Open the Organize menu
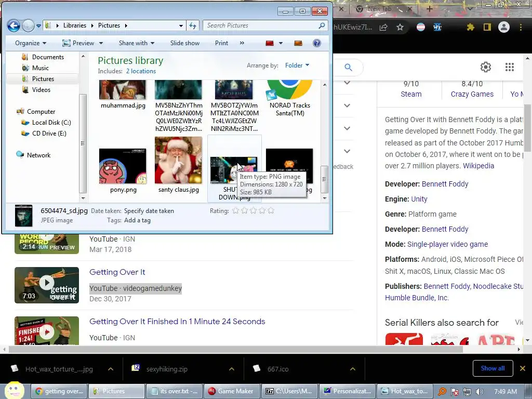Image resolution: width=532 pixels, height=399 pixels. click(x=31, y=43)
